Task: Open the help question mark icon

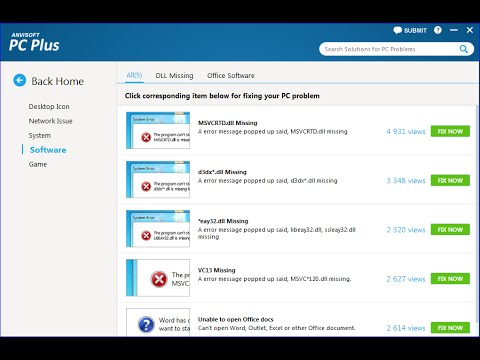Action: coord(438,30)
